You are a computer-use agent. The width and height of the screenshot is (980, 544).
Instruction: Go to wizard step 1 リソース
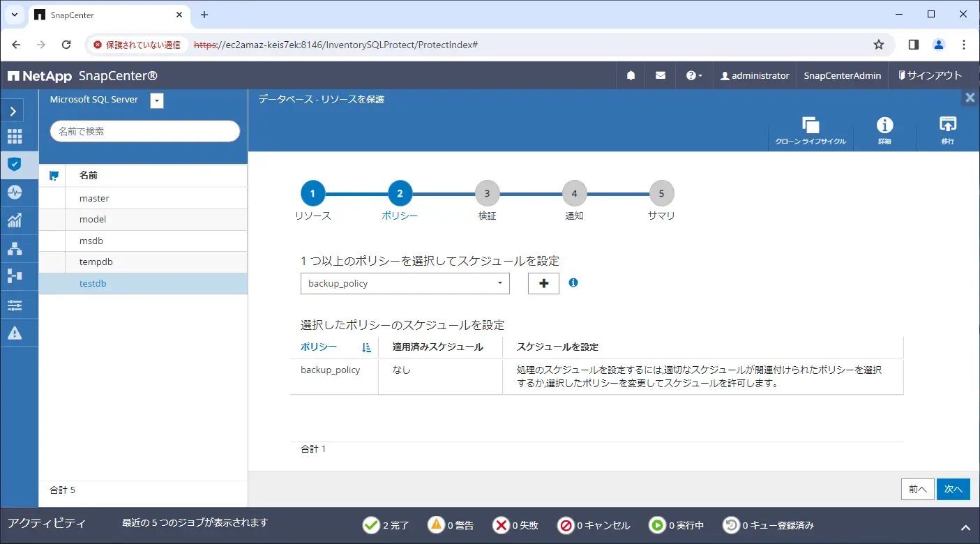tap(313, 194)
